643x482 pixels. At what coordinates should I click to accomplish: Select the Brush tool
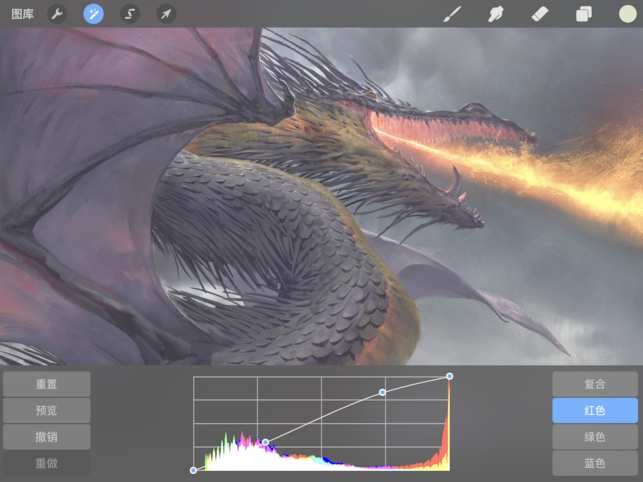452,14
